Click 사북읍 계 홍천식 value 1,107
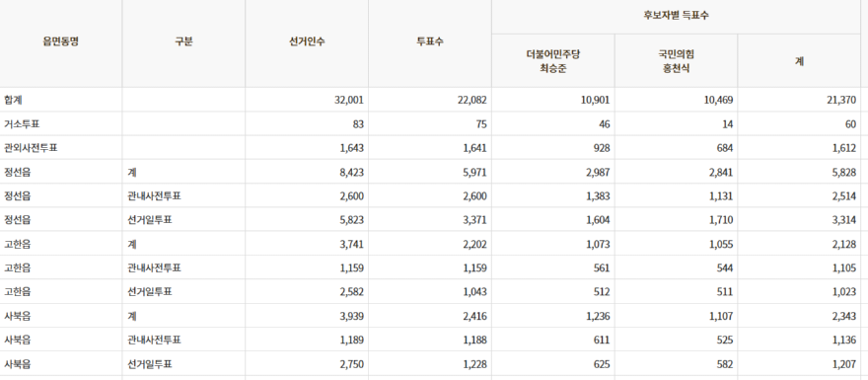This screenshot has height=380, width=868. 720,316
